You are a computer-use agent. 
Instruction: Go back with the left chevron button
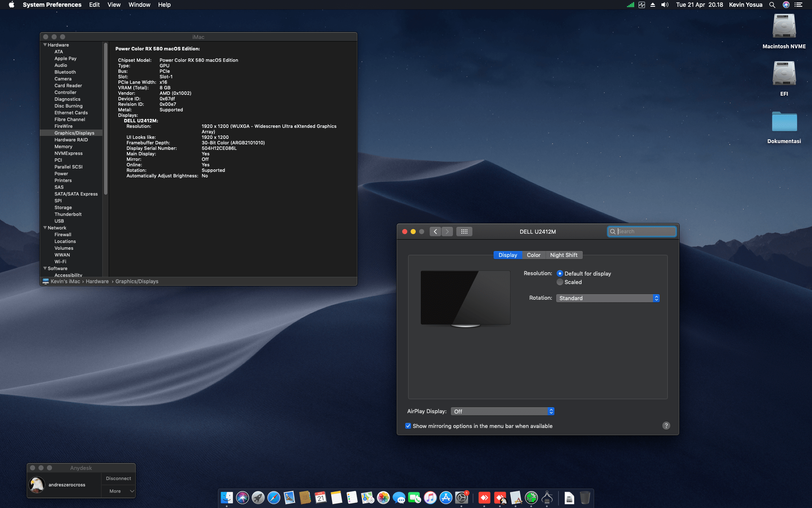pyautogui.click(x=435, y=232)
